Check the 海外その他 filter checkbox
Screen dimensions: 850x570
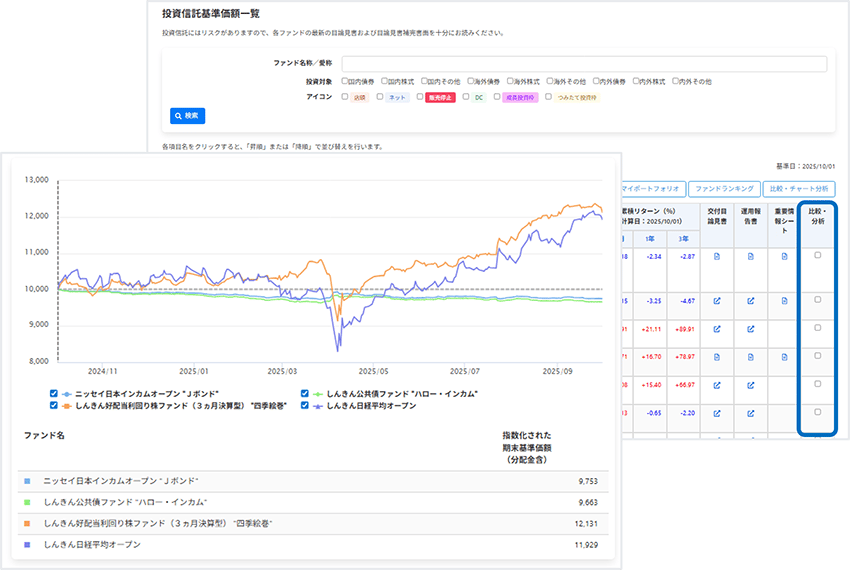click(x=550, y=81)
